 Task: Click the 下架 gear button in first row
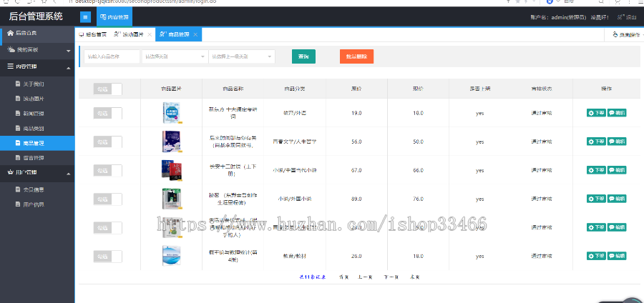click(x=595, y=113)
